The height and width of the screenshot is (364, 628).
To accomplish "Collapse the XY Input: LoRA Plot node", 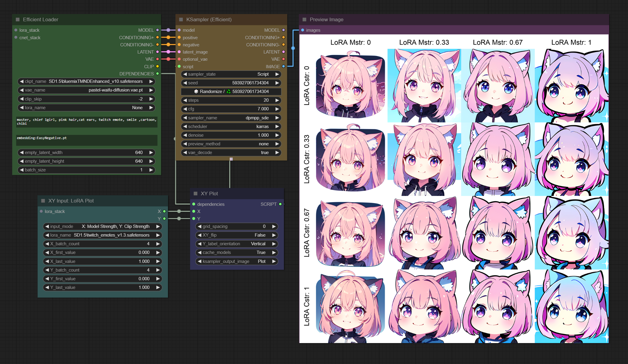I will click(43, 201).
